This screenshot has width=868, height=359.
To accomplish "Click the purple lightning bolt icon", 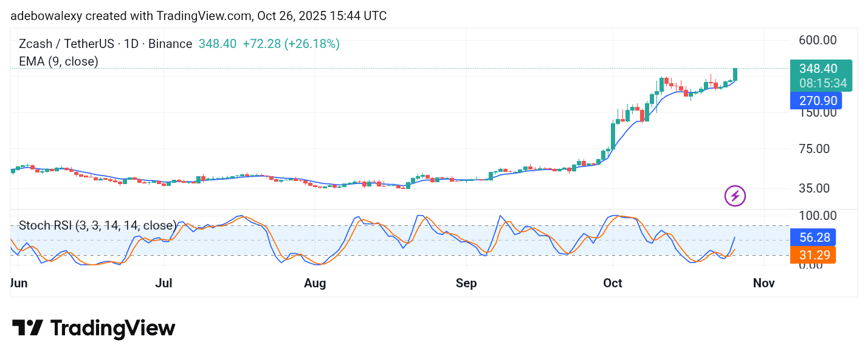I will pyautogui.click(x=735, y=196).
